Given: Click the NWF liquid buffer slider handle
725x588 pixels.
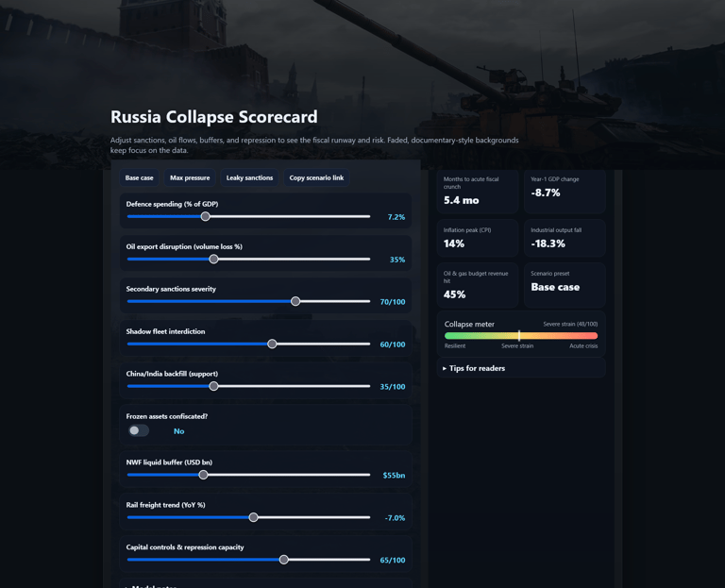Looking at the screenshot, I should (x=203, y=475).
